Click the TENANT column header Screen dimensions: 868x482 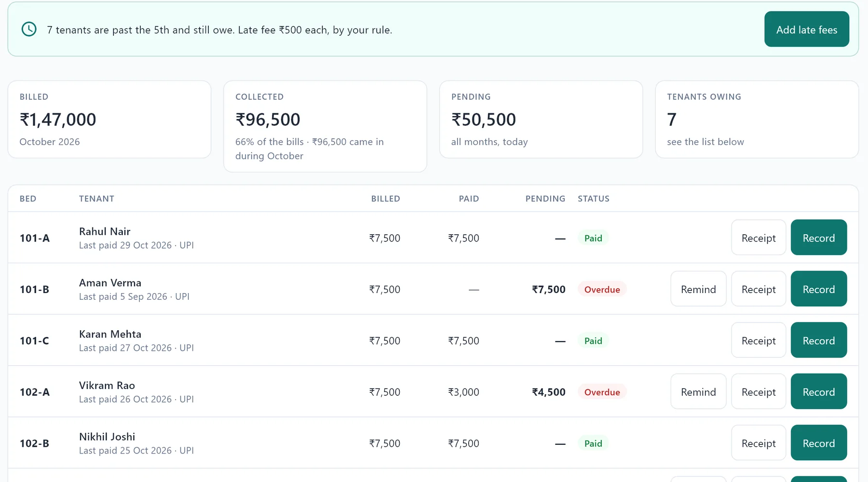click(96, 199)
